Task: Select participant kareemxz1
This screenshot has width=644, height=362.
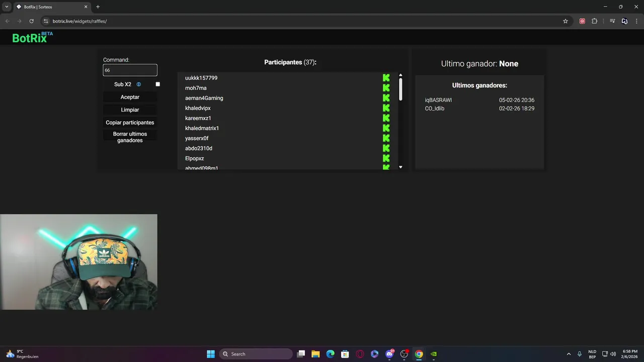Action: [198, 118]
